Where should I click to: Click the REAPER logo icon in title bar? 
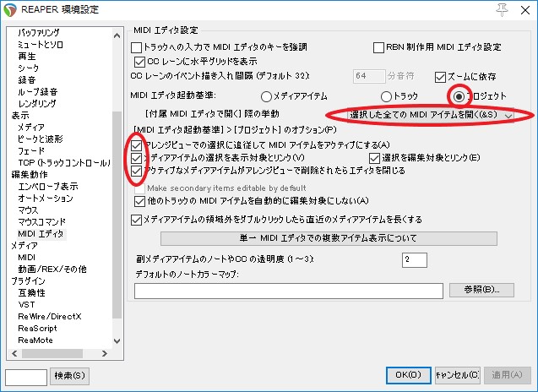tap(10, 10)
